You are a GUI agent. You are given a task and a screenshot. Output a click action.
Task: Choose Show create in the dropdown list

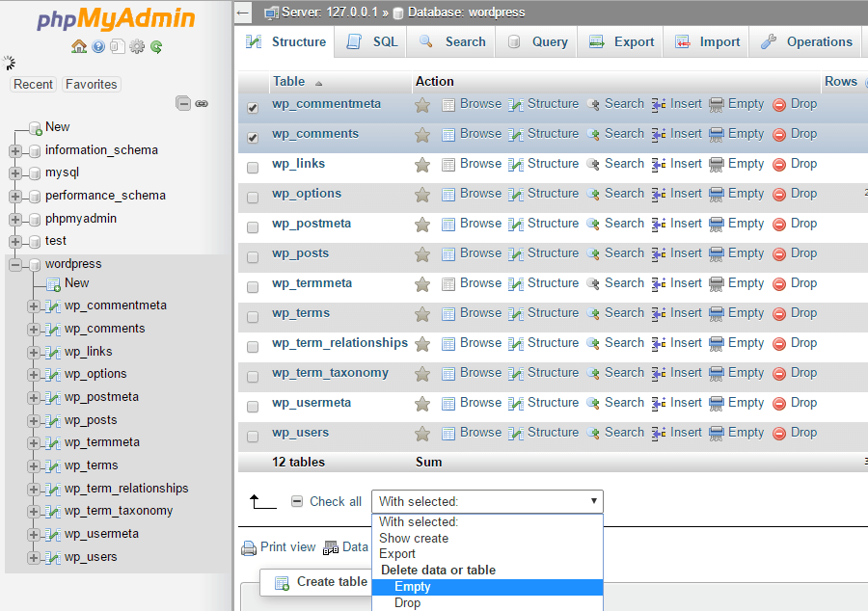488,538
